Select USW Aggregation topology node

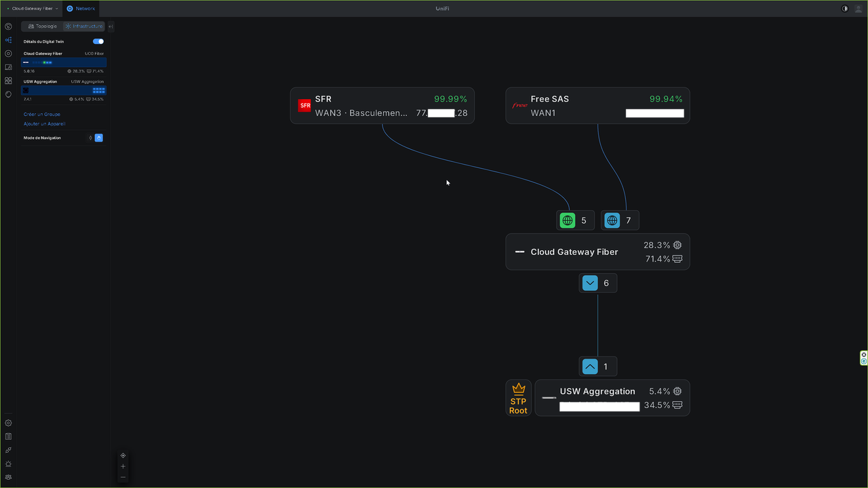tap(612, 398)
